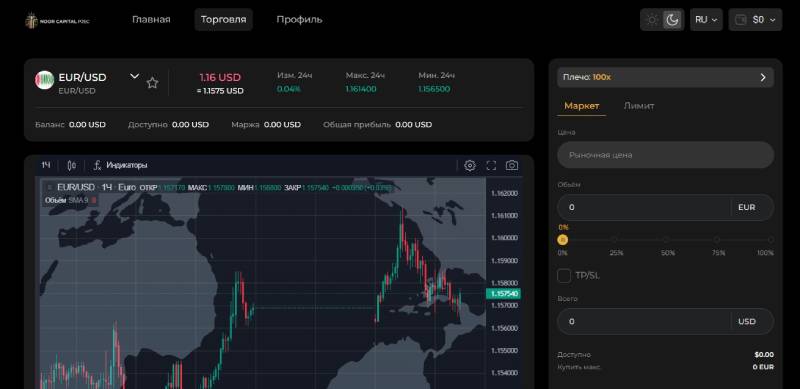Click the Объем EUR amount field

(x=665, y=207)
